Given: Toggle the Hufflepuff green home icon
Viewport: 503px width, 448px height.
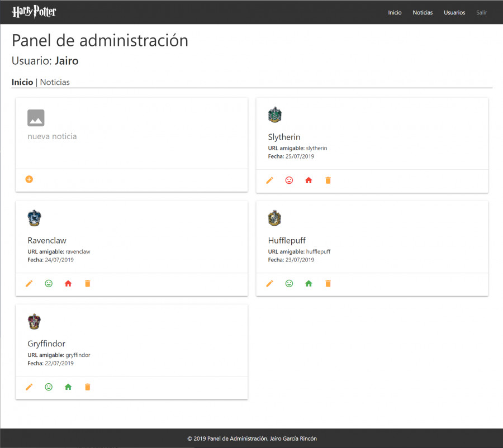Looking at the screenshot, I should tap(309, 283).
